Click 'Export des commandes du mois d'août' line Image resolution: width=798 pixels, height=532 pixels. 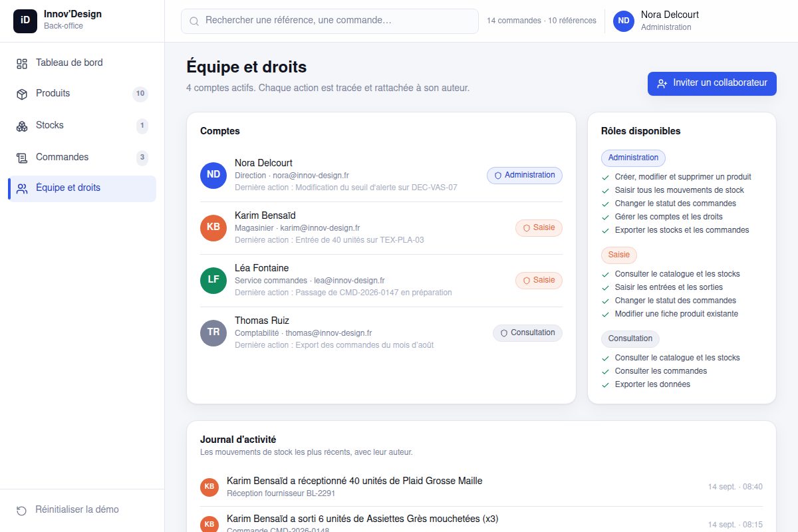334,345
